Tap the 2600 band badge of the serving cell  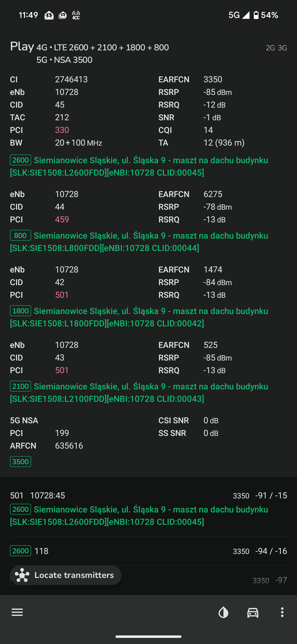tap(21, 160)
